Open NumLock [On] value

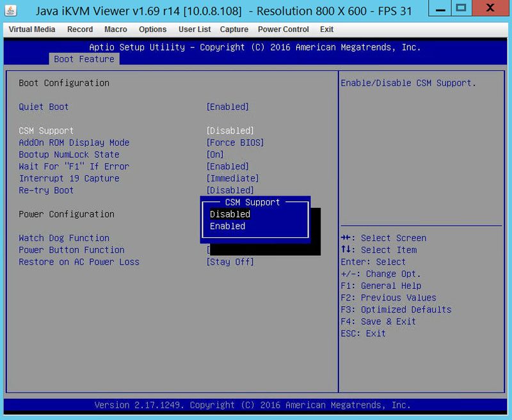click(x=215, y=155)
